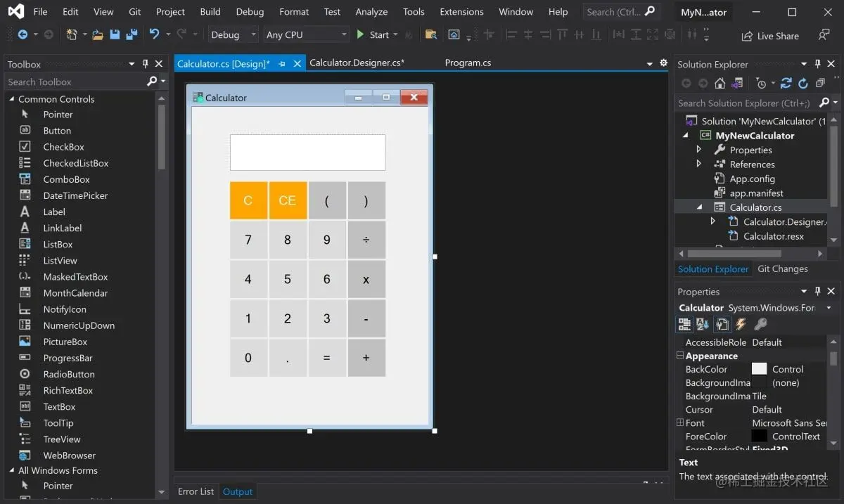Click the BackColor swatch in Properties

click(x=759, y=368)
